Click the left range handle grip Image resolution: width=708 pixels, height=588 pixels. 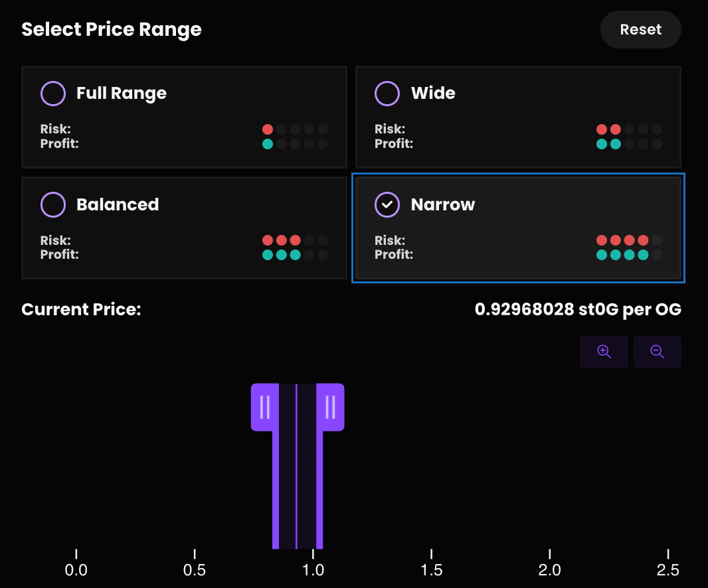click(x=264, y=407)
